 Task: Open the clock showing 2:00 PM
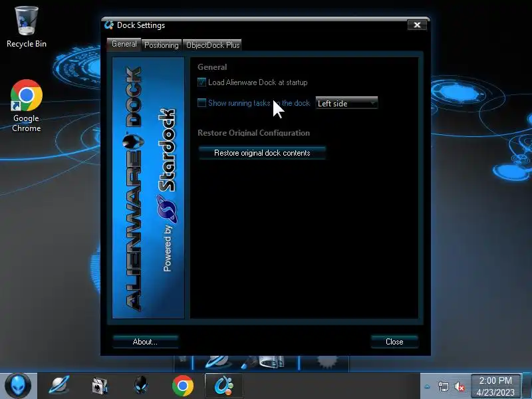click(495, 386)
